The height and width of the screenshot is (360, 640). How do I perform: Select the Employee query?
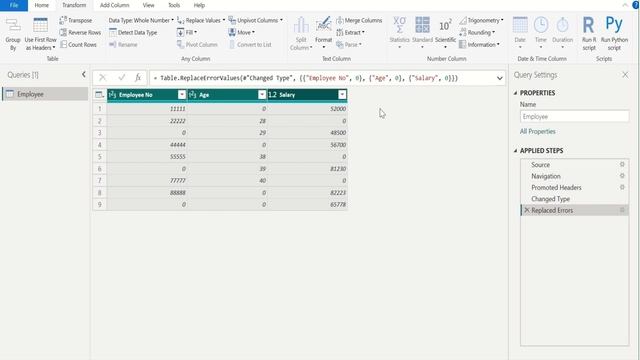click(45, 94)
